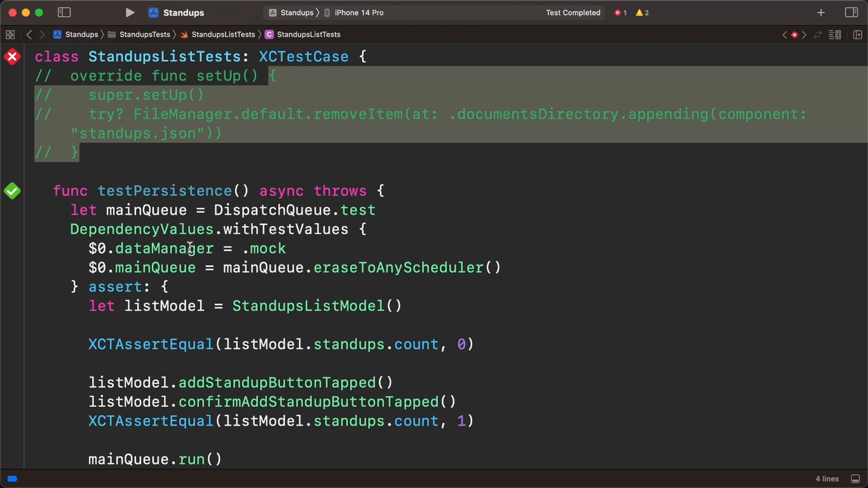
Task: Click the red error count indicator
Action: (620, 13)
